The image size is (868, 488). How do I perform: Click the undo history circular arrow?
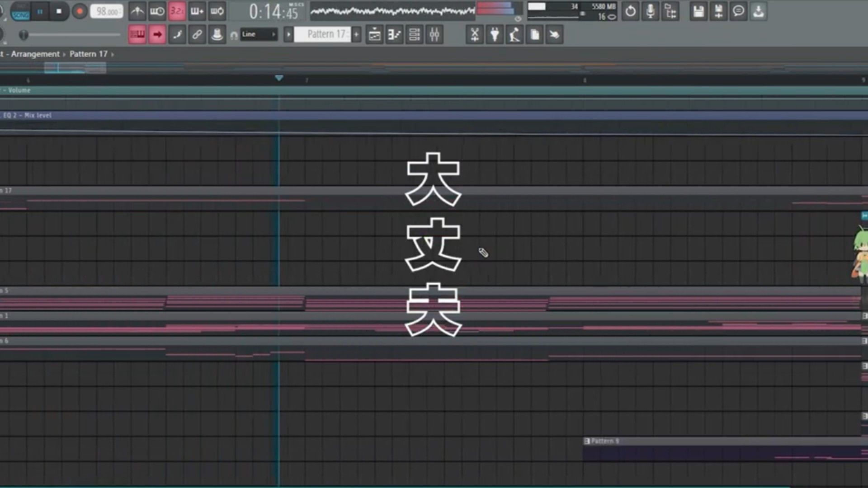630,11
